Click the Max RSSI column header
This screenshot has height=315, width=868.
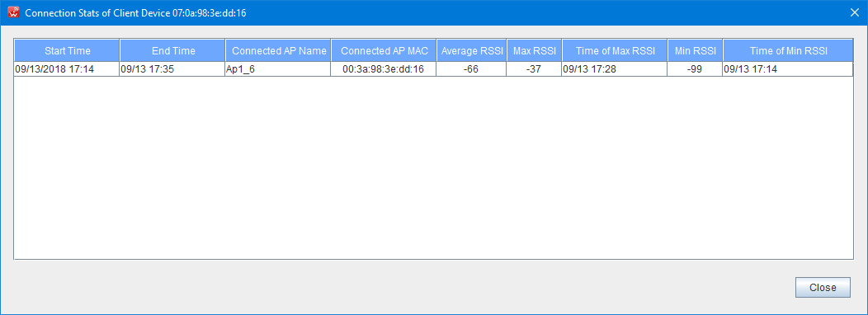[534, 50]
